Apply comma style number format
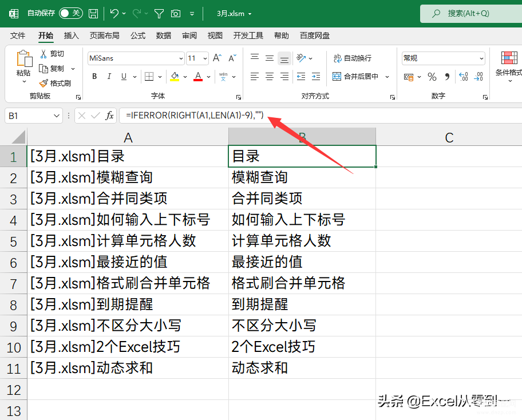522x420 pixels. pyautogui.click(x=447, y=77)
